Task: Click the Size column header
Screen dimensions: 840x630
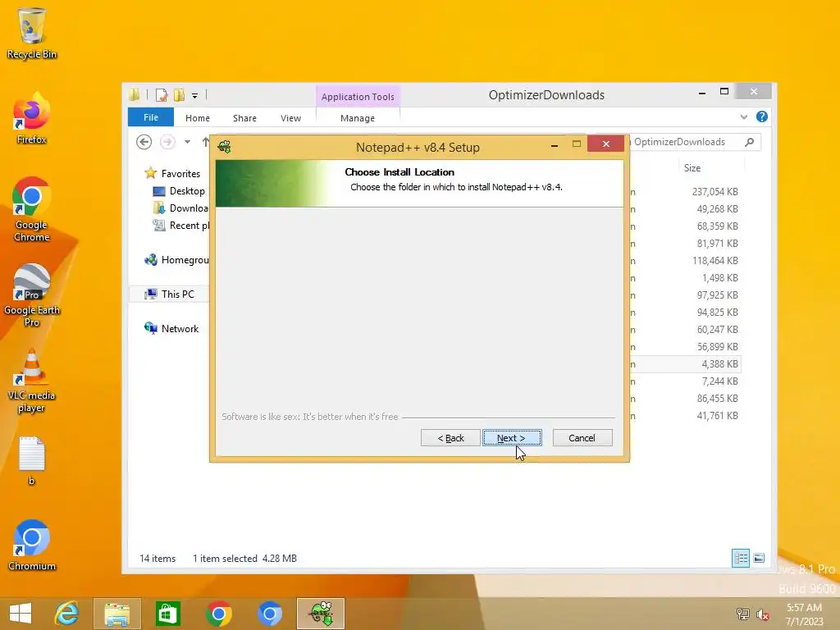Action: tap(692, 167)
